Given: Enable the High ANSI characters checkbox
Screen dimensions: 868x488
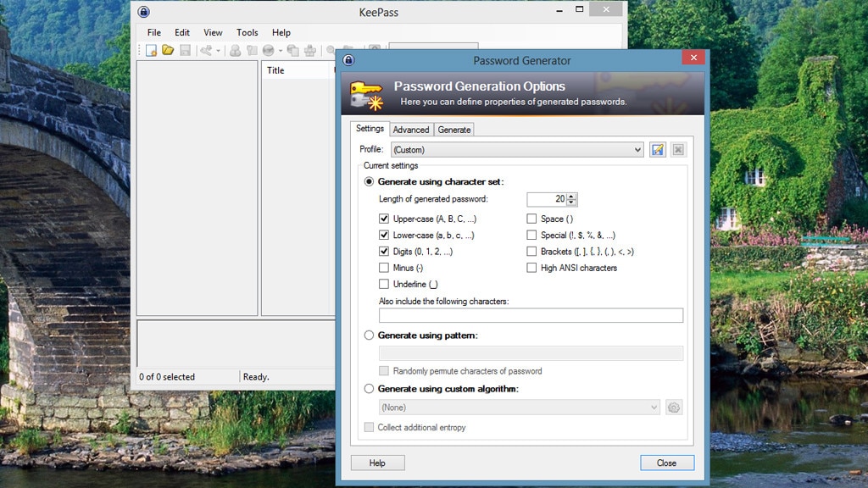Looking at the screenshot, I should 531,268.
